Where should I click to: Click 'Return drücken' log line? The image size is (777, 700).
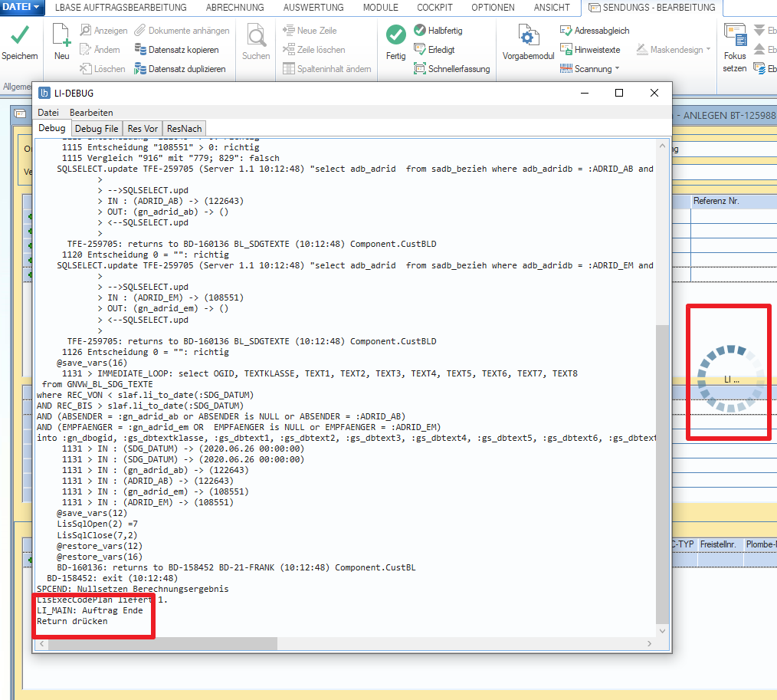[x=72, y=621]
